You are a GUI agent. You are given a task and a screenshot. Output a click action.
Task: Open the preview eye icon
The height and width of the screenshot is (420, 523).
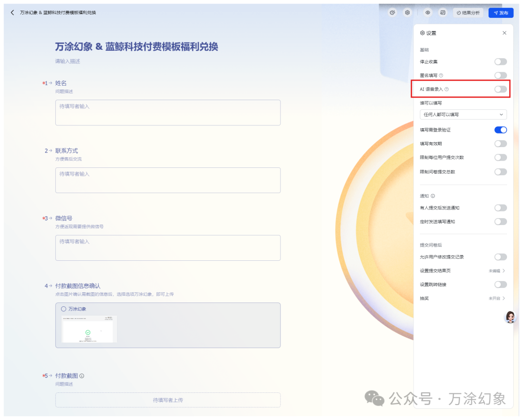[428, 13]
